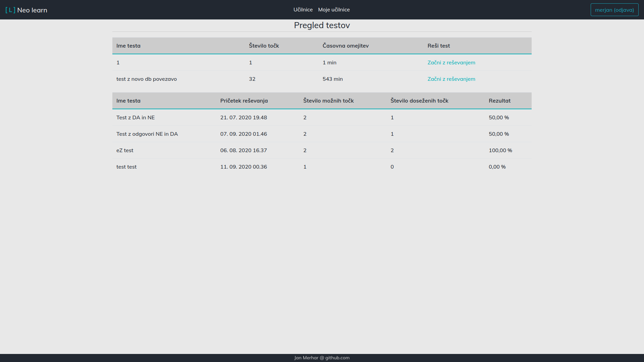Click the Število doseženih točk header
Viewport: 644px width, 362px height.
point(419,101)
